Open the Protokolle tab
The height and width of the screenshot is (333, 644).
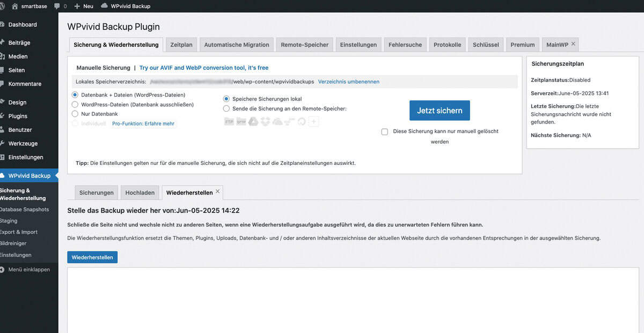[x=448, y=45]
